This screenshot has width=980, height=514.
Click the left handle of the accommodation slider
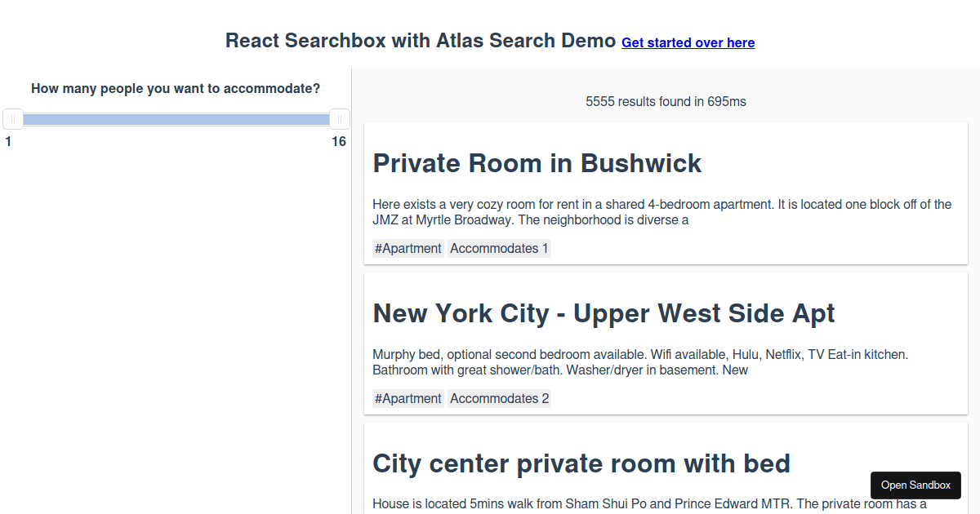12,119
